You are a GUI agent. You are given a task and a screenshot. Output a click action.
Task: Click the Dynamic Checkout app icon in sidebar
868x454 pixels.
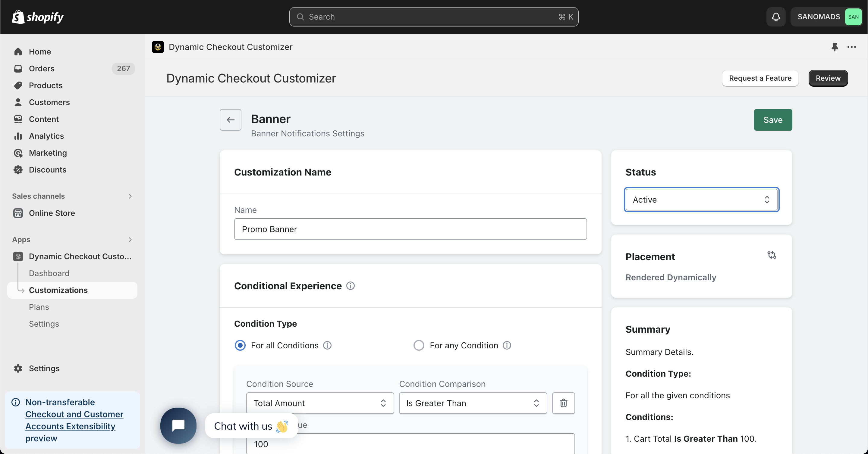tap(18, 257)
